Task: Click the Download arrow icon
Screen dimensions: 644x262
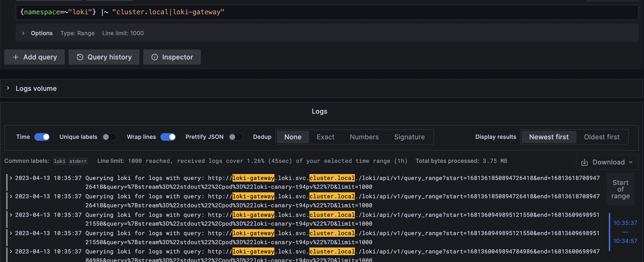Action: click(x=584, y=162)
